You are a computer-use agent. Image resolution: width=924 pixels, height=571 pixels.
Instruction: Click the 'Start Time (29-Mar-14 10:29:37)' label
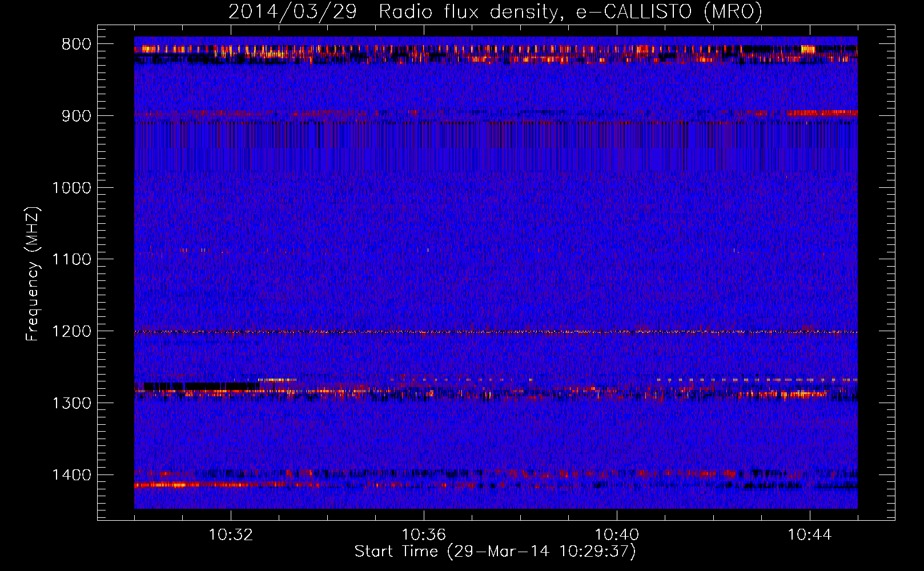pyautogui.click(x=495, y=552)
